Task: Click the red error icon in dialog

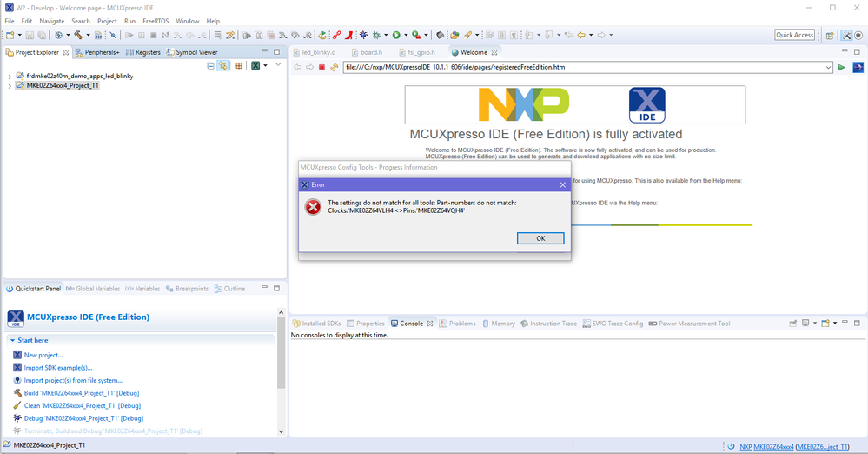Action: point(313,207)
